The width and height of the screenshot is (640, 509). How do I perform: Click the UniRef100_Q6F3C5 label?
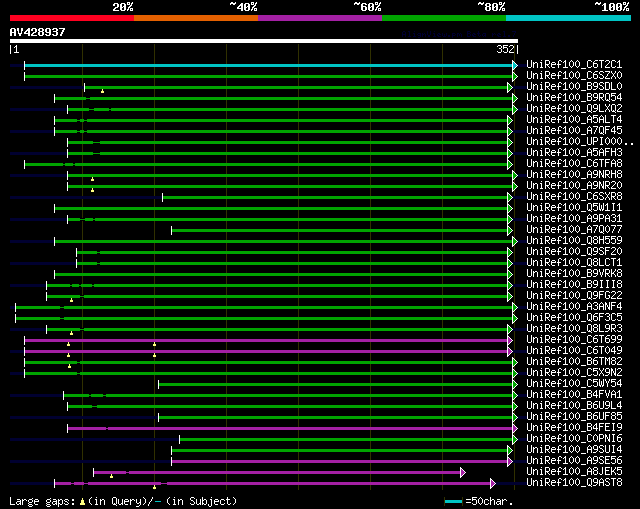pos(574,318)
